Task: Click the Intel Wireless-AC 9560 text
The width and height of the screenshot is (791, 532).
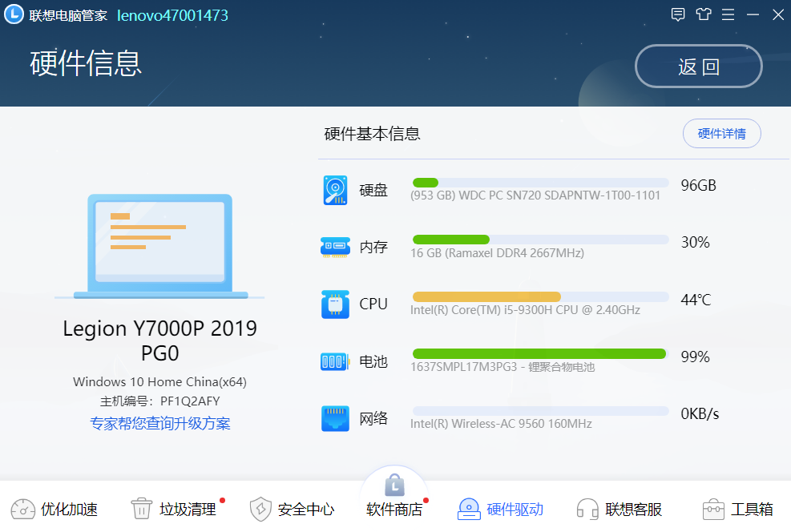Action: pyautogui.click(x=501, y=424)
